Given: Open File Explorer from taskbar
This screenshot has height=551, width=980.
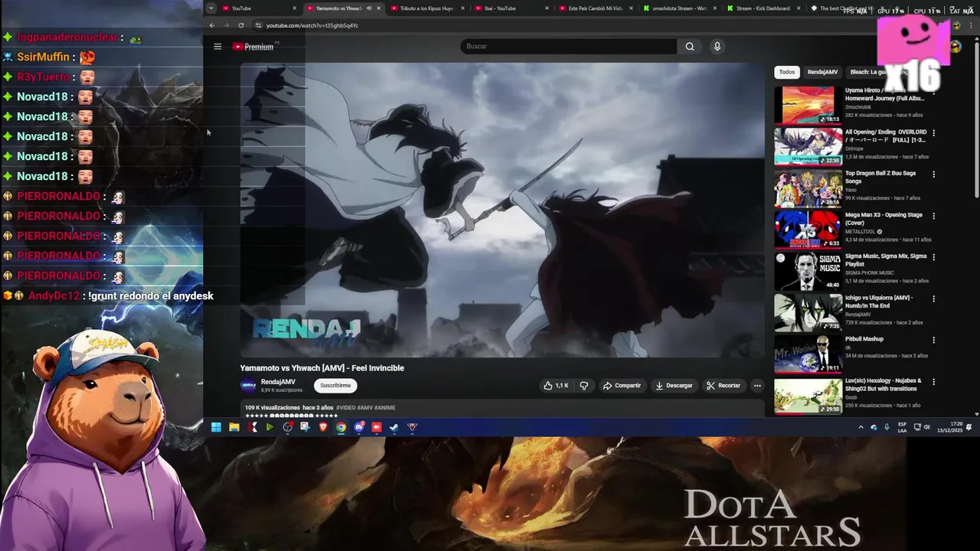Looking at the screenshot, I should (234, 427).
